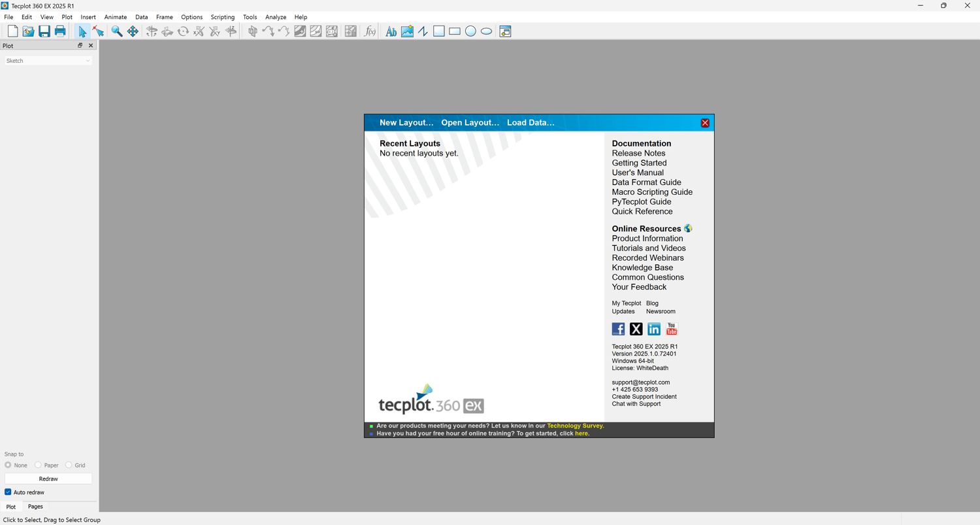
Task: Select the 3D rotate twist circular-arrow tool
Action: [184, 31]
